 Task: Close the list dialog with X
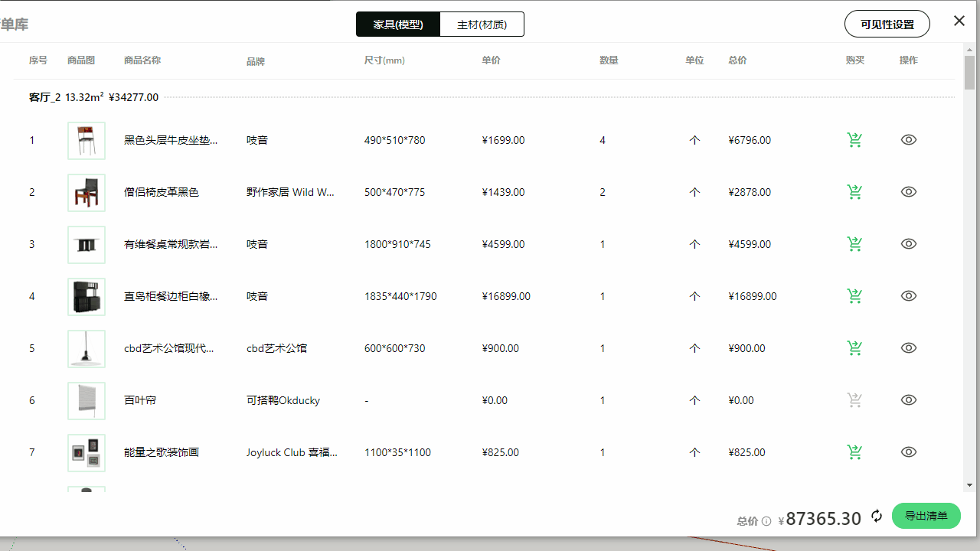pos(959,21)
